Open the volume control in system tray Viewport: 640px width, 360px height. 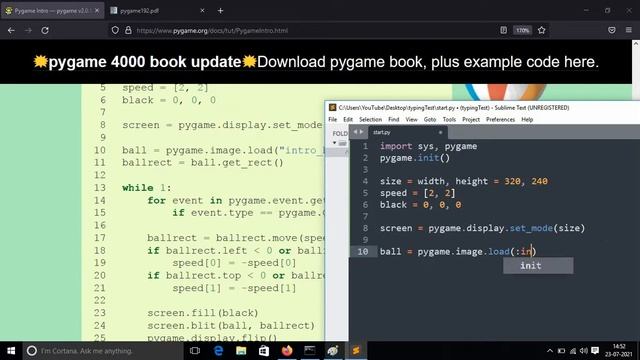pyautogui.click(x=584, y=351)
